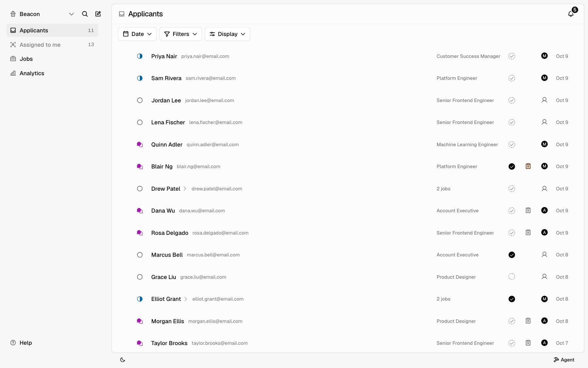
Task: Toggle the empty dashed circle for Grace Liu
Action: point(512,277)
